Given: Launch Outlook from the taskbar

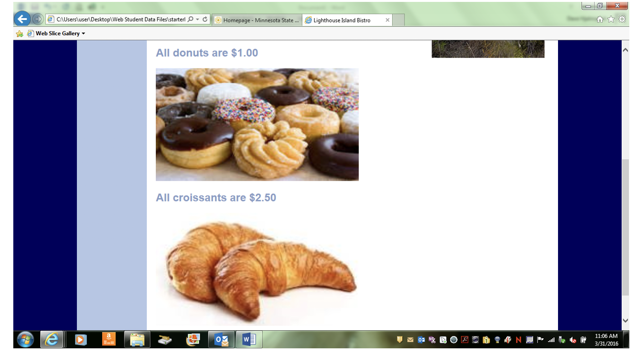Looking at the screenshot, I should (221, 339).
